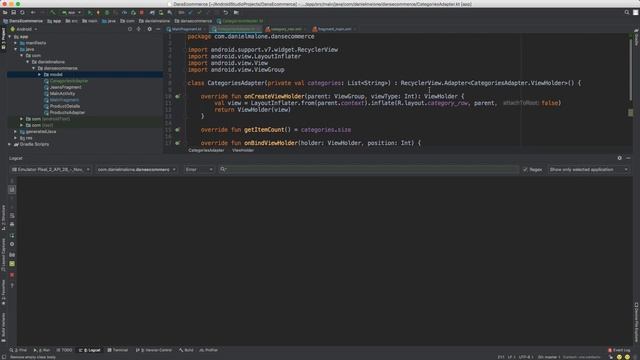Open the Event Log button
The image size is (640, 360).
(619, 350)
